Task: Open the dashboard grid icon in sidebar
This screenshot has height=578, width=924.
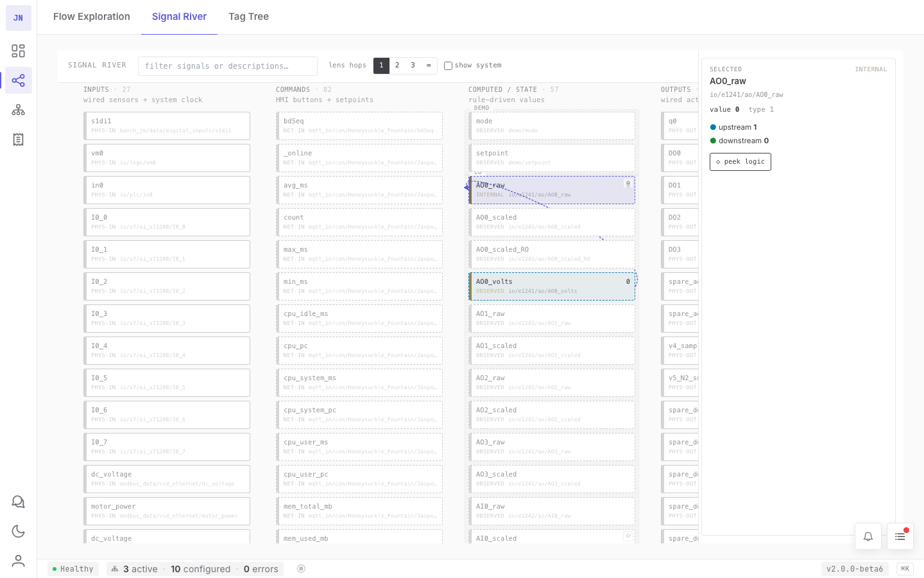Action: pyautogui.click(x=18, y=51)
